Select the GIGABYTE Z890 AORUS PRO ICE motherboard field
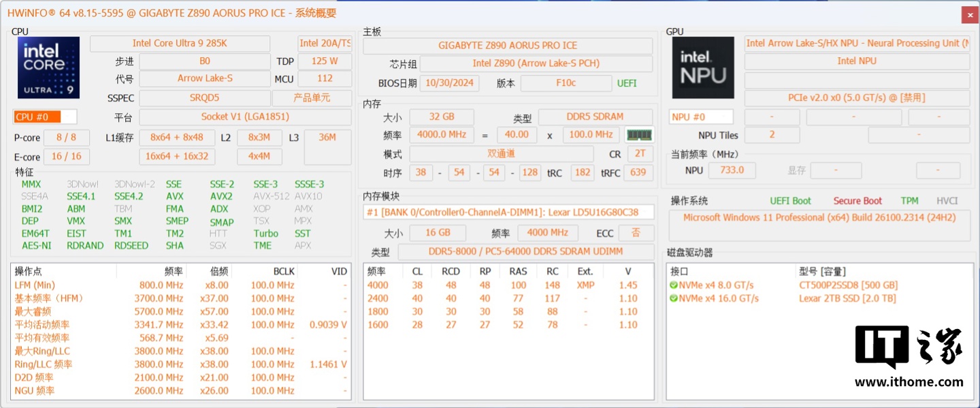Viewport: 980px width, 408px height. click(508, 46)
